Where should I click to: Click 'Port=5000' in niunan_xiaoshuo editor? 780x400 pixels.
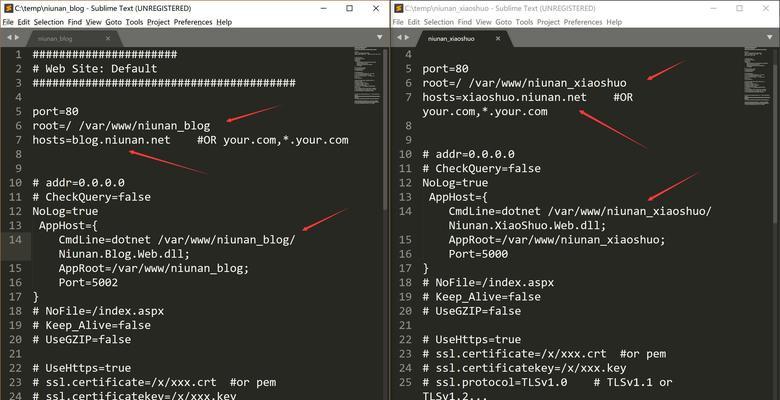pyautogui.click(x=478, y=254)
